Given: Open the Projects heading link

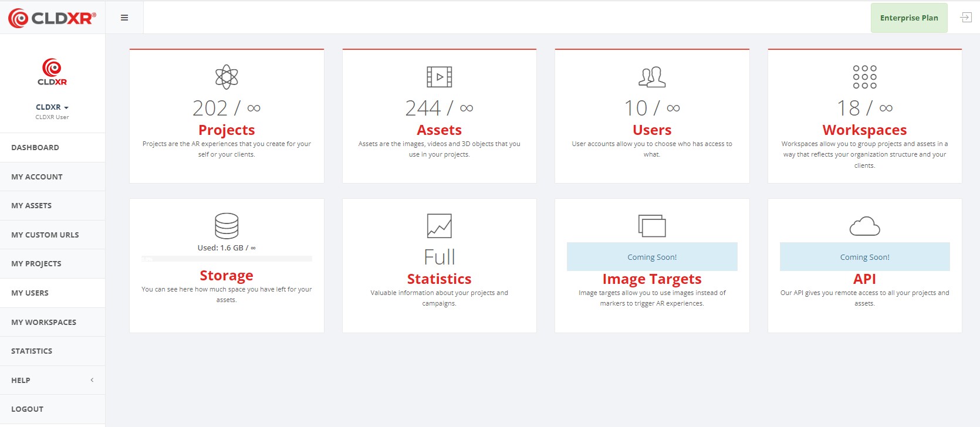Looking at the screenshot, I should (x=227, y=130).
